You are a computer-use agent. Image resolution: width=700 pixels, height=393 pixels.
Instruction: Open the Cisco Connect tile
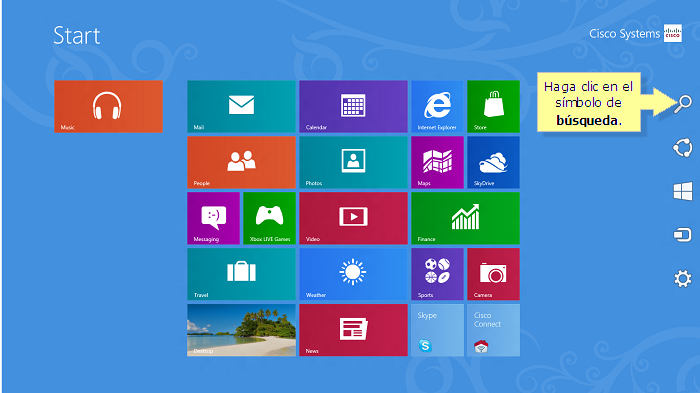[493, 330]
